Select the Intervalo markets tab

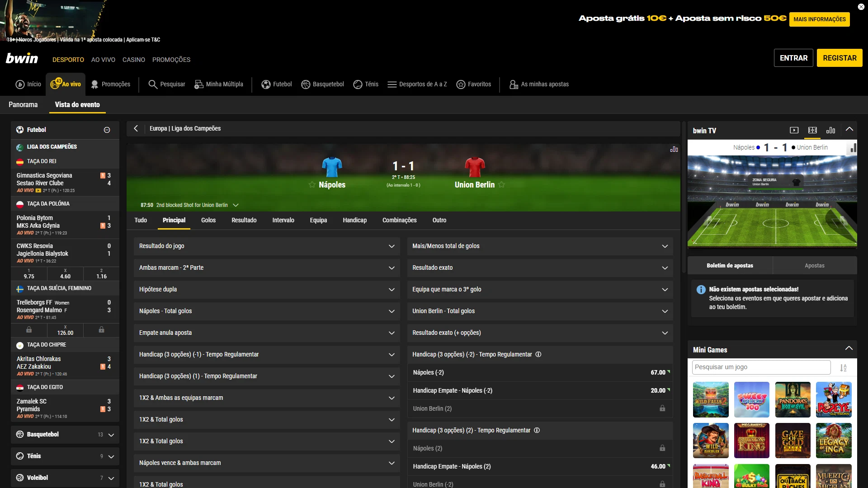pos(283,220)
